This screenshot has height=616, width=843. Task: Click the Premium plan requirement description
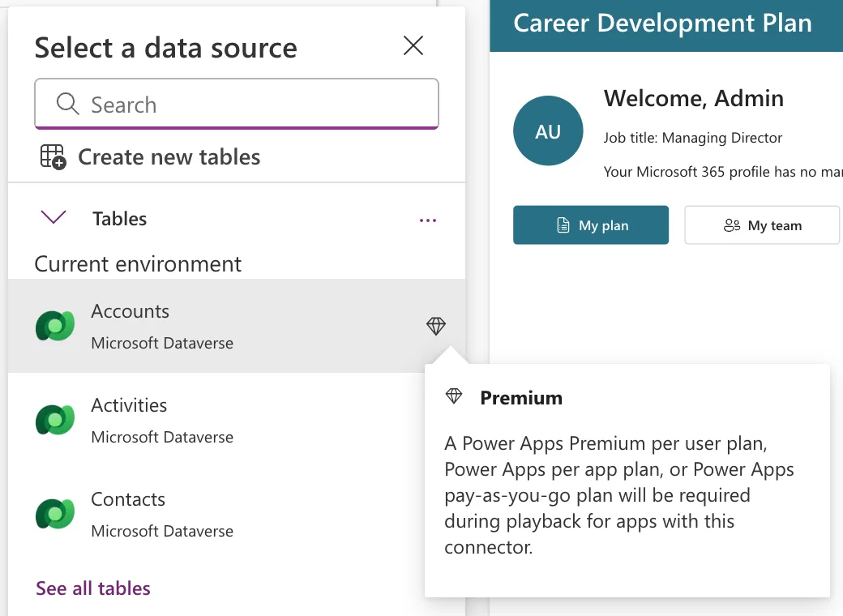click(619, 495)
